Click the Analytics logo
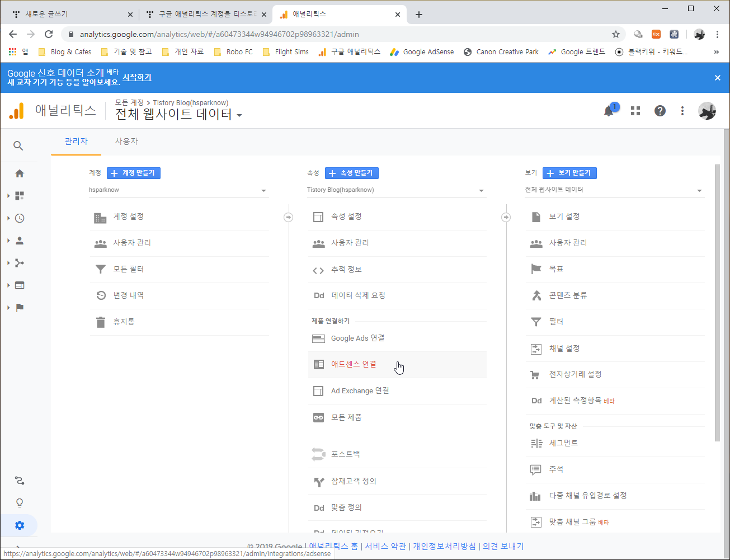The height and width of the screenshot is (560, 730). (17, 111)
